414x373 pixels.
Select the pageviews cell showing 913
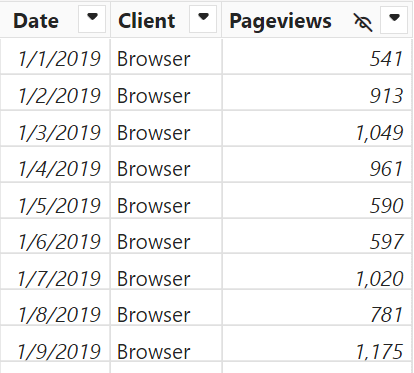pos(317,93)
